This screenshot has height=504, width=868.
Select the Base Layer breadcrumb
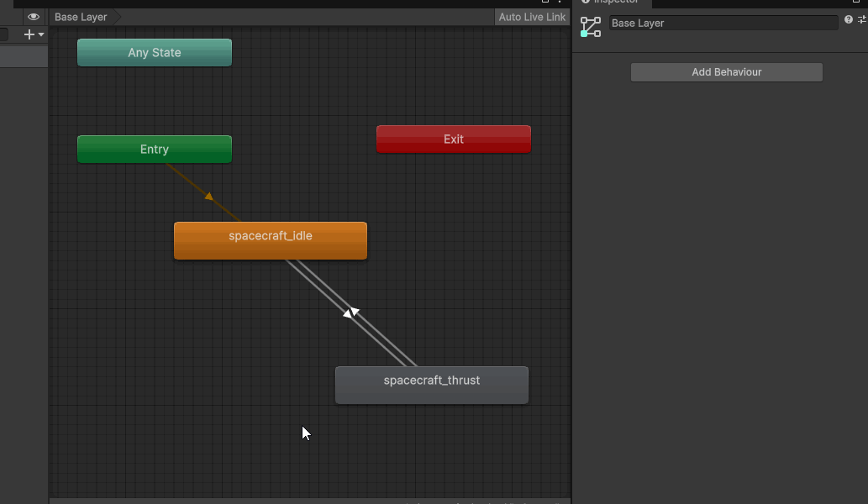(81, 17)
